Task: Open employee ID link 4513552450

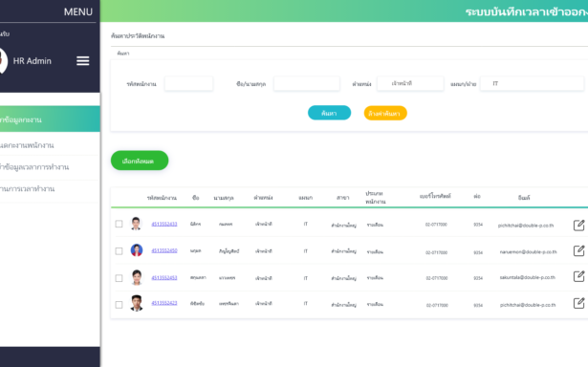Action: [x=164, y=250]
